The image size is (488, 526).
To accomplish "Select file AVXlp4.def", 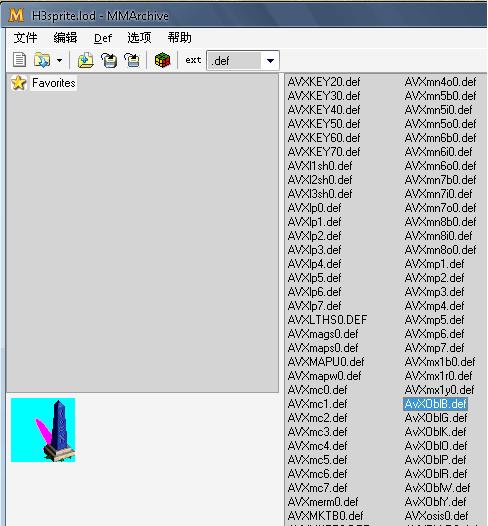I will pos(314,264).
